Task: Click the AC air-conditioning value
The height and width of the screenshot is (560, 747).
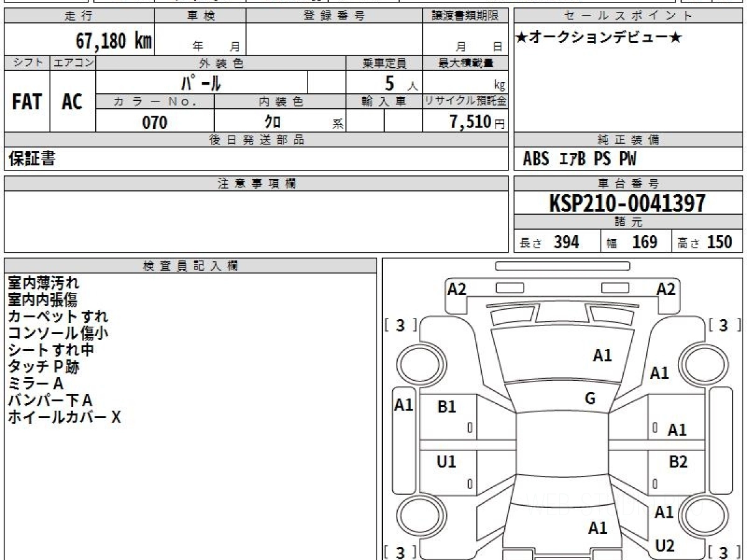Action: (x=72, y=102)
